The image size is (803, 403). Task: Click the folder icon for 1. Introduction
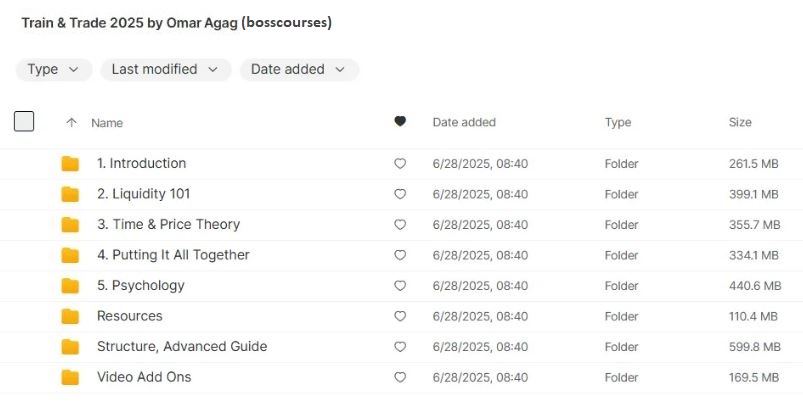[70, 164]
